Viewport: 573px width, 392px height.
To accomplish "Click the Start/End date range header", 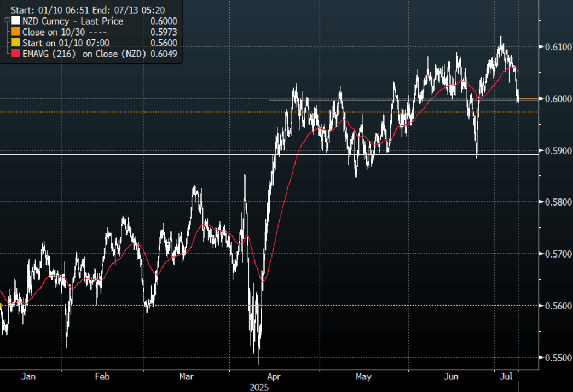I will (x=88, y=10).
